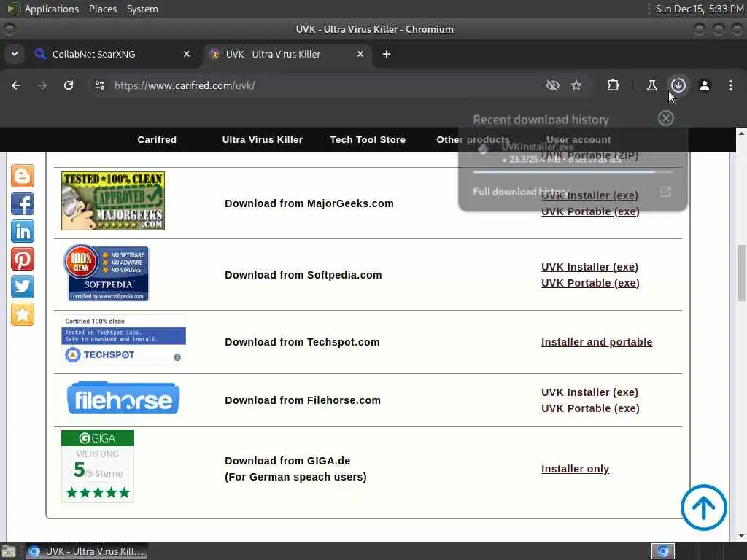This screenshot has height=560, width=747.
Task: Click "Download from Techspot.com" text
Action: point(302,342)
